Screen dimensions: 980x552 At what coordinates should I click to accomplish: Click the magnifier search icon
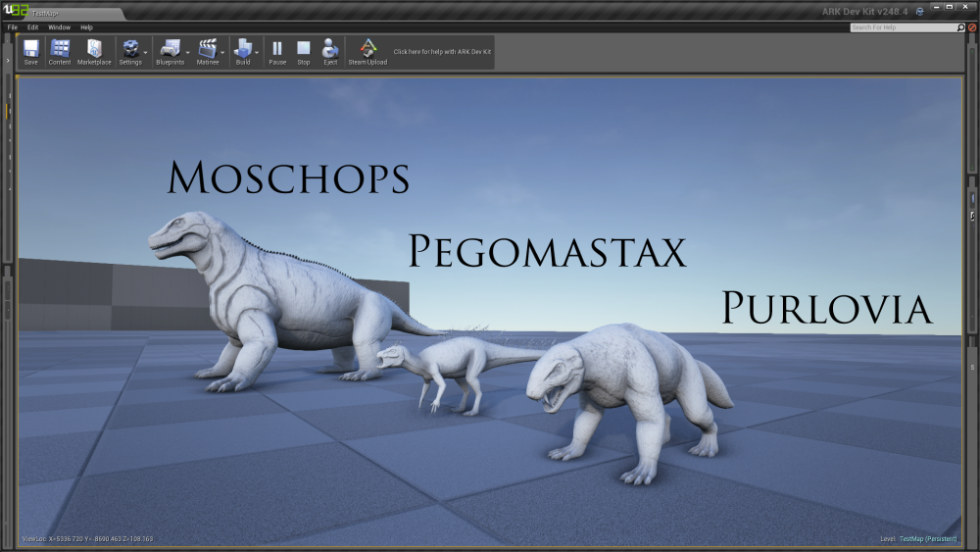[961, 27]
